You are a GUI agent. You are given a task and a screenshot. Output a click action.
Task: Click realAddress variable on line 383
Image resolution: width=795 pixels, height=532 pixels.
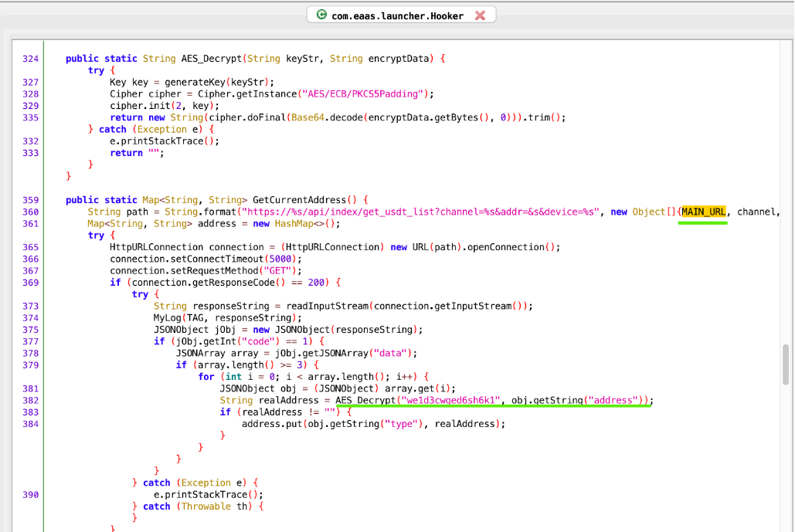pyautogui.click(x=272, y=412)
